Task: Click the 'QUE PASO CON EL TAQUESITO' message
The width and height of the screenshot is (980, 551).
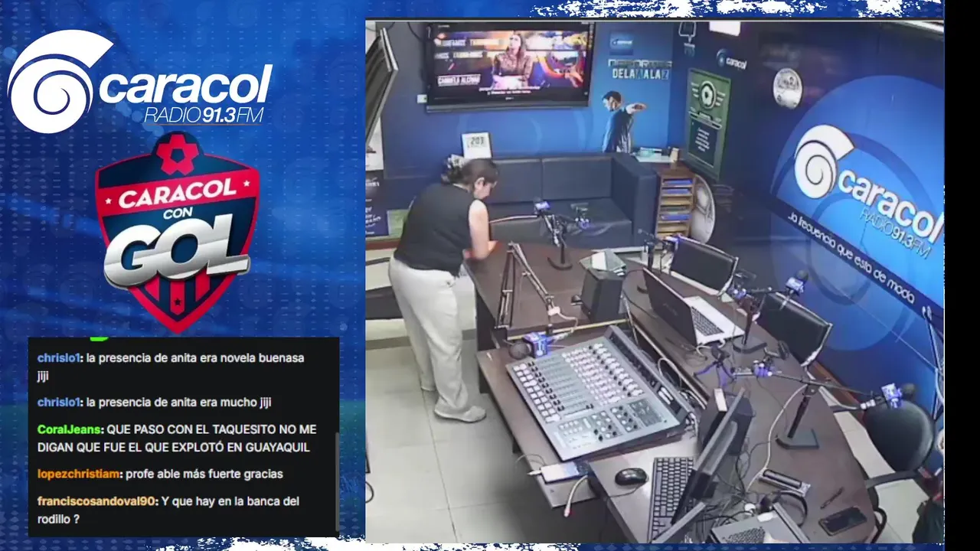Action: click(177, 439)
